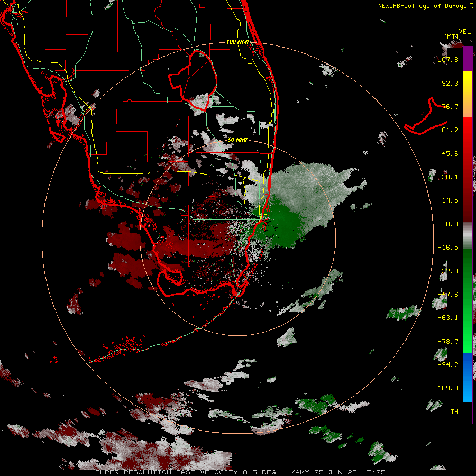Select the -78.7 velocity scale value
This screenshot has width=476, height=476.
pos(448,342)
